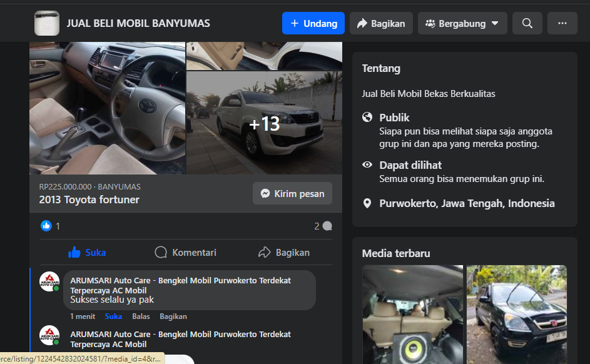Click the 'Purwokerto, Jawa Tengah, Indonesia' location text
Viewport: 590px width, 364px height.
point(467,203)
